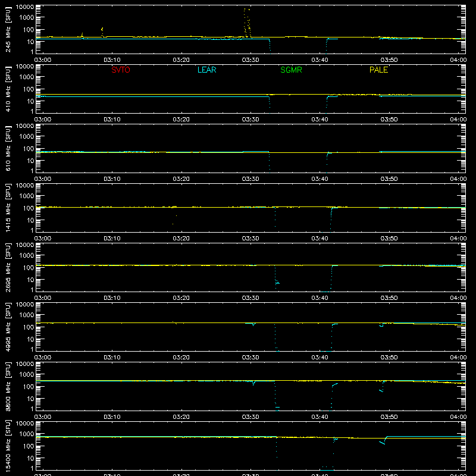Click the 10 value on the 8800 MHz axis
Viewport: 476px width, 476px height.
(30, 399)
